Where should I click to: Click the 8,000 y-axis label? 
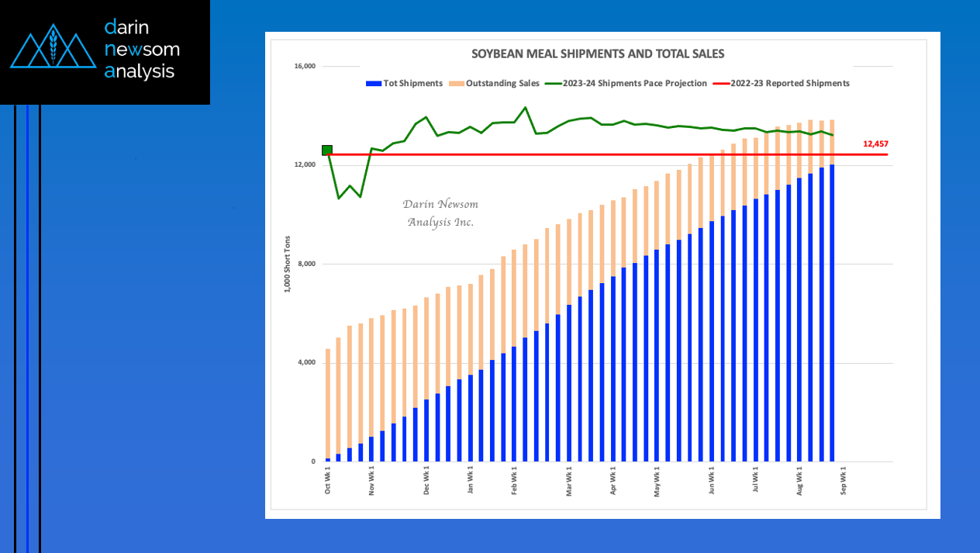click(x=308, y=264)
